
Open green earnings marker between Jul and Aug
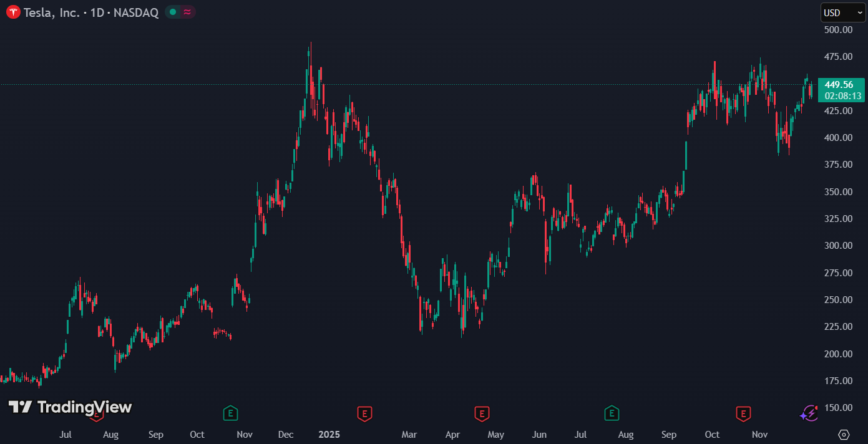[x=612, y=413]
